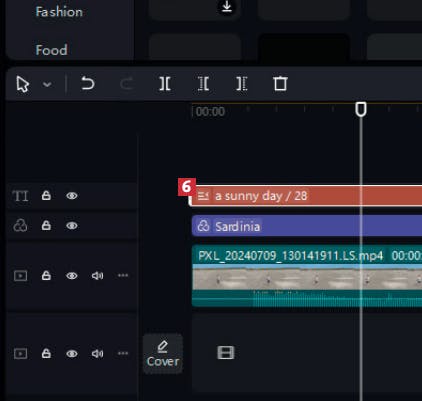Screen dimensions: 422x401
Task: Click the pointer Select tool
Action: click(x=23, y=84)
